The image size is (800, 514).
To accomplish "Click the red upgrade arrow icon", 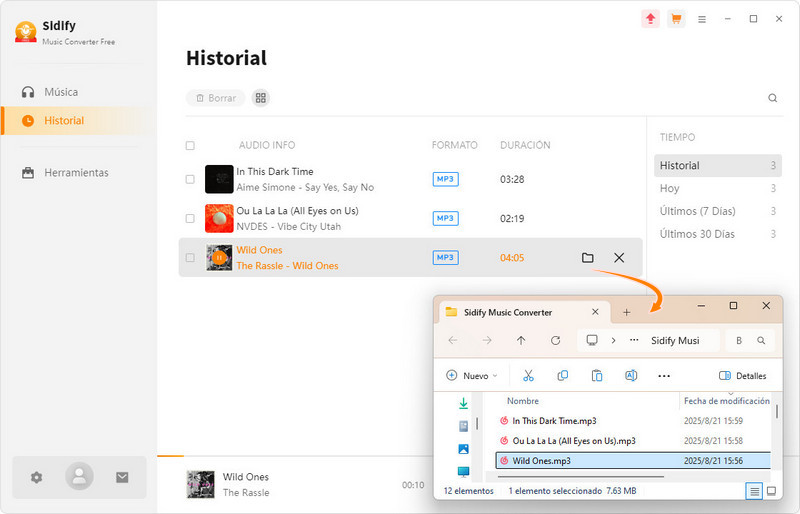I will (x=651, y=19).
